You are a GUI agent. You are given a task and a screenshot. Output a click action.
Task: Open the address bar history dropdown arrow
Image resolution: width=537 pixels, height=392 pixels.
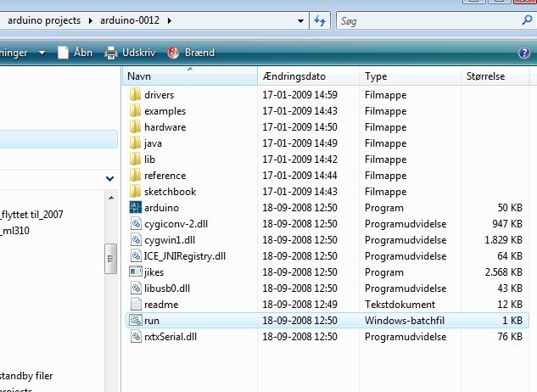pos(300,21)
